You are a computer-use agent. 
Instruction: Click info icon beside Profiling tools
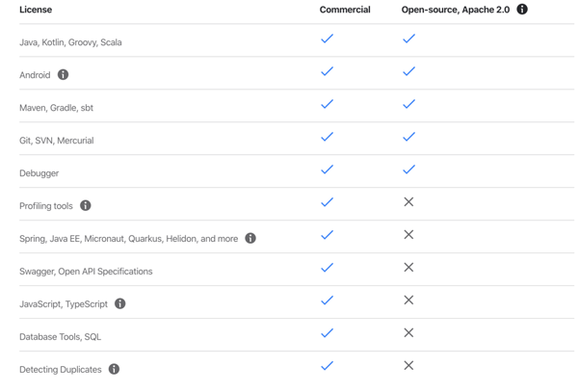coord(86,206)
